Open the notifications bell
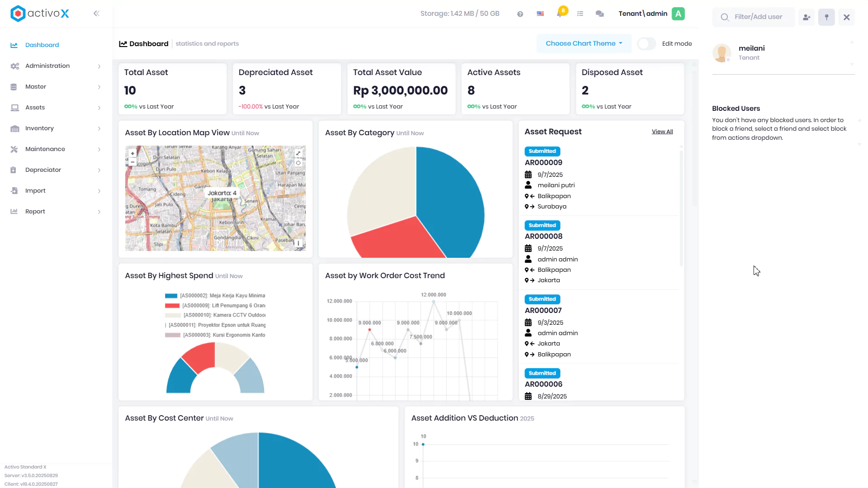 pos(560,14)
